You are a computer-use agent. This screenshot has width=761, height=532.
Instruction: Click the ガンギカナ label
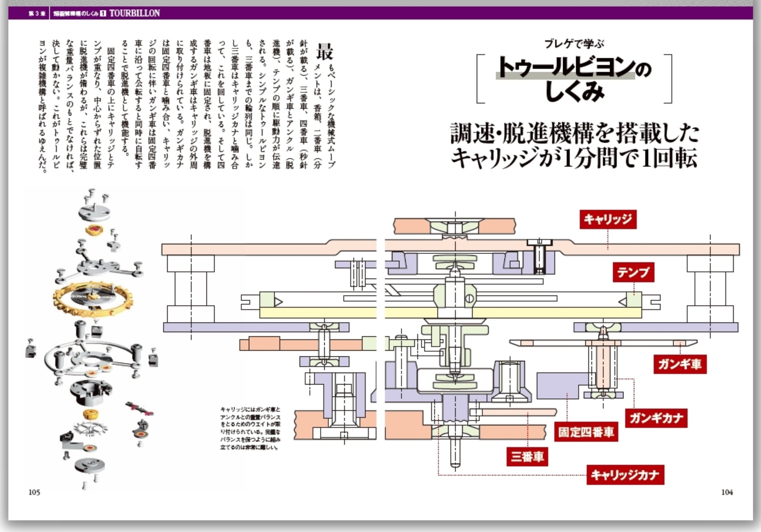click(x=656, y=418)
